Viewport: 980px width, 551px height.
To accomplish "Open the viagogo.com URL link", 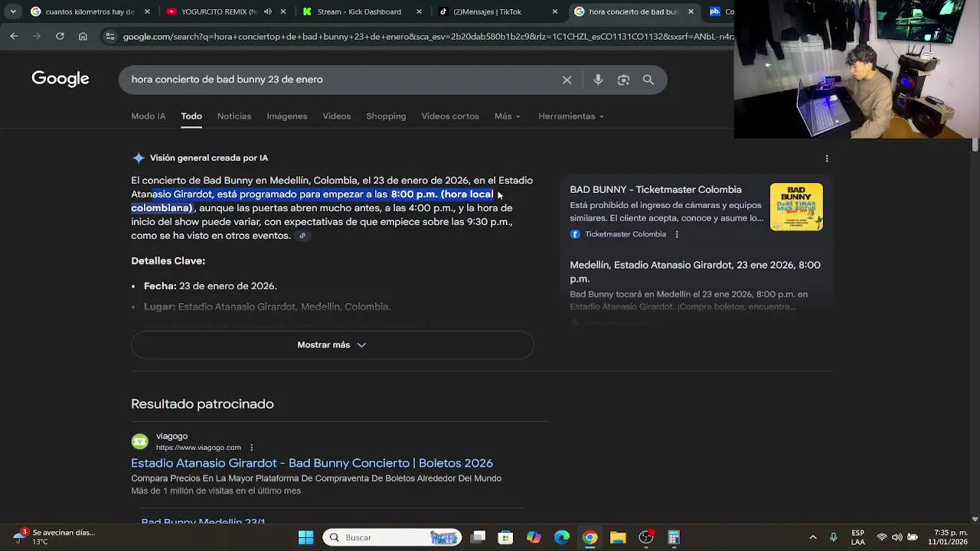I will [198, 448].
